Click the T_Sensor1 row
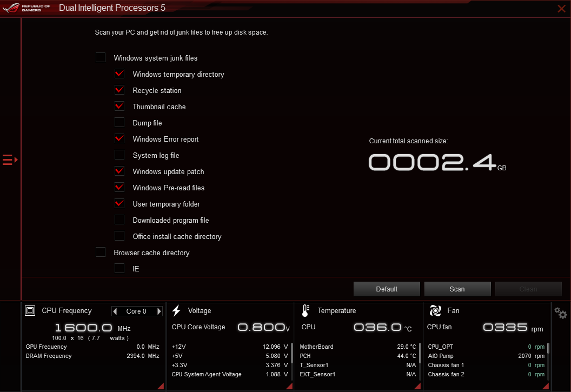 tap(358, 365)
